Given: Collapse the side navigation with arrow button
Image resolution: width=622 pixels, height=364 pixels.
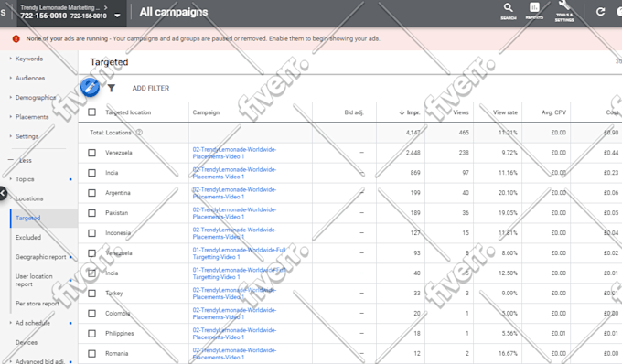Looking at the screenshot, I should click(x=3, y=193).
